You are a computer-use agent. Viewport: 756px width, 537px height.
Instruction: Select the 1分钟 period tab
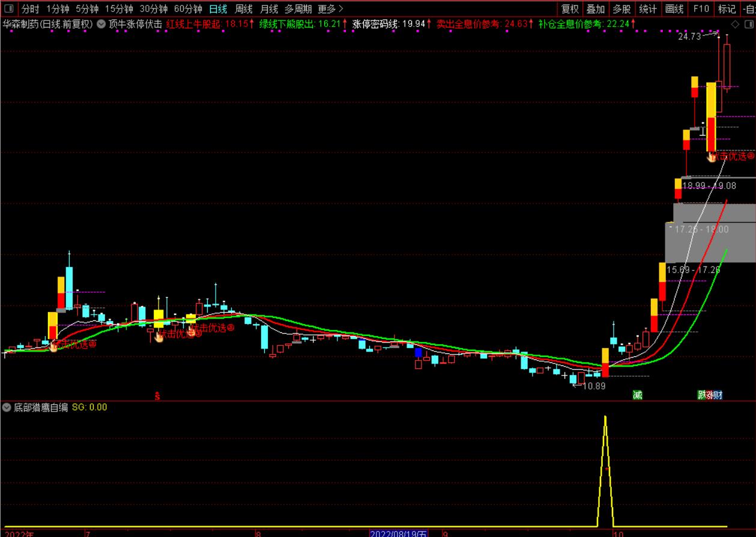[57, 9]
